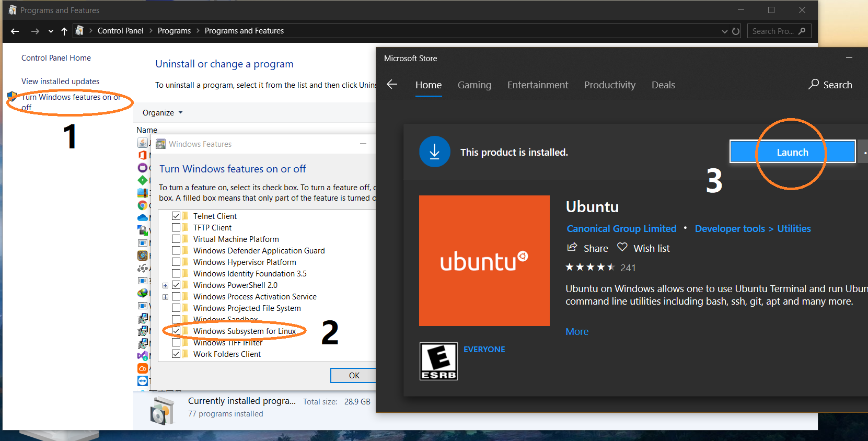Switch to the Gaming tab in Store
Viewport: 868px width, 441px height.
[474, 85]
